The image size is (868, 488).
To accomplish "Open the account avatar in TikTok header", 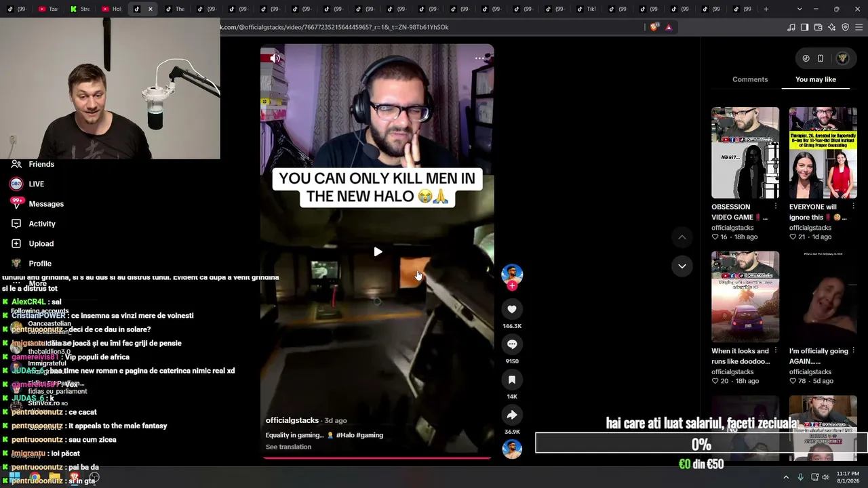I will point(843,58).
